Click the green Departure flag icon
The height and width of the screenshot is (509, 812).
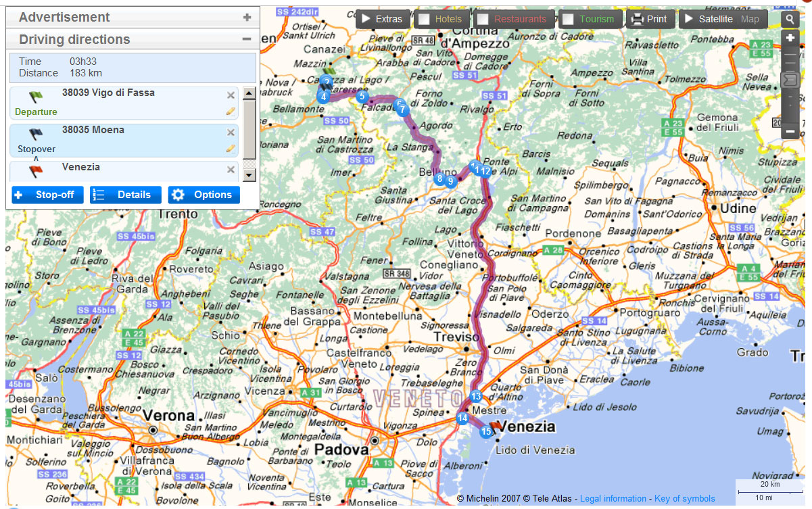coord(35,97)
